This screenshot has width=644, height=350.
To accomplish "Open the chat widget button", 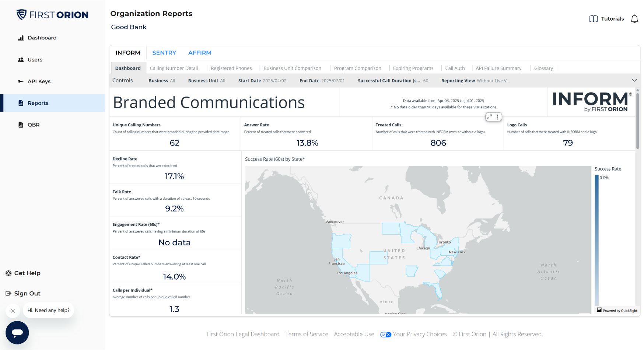I will click(17, 332).
